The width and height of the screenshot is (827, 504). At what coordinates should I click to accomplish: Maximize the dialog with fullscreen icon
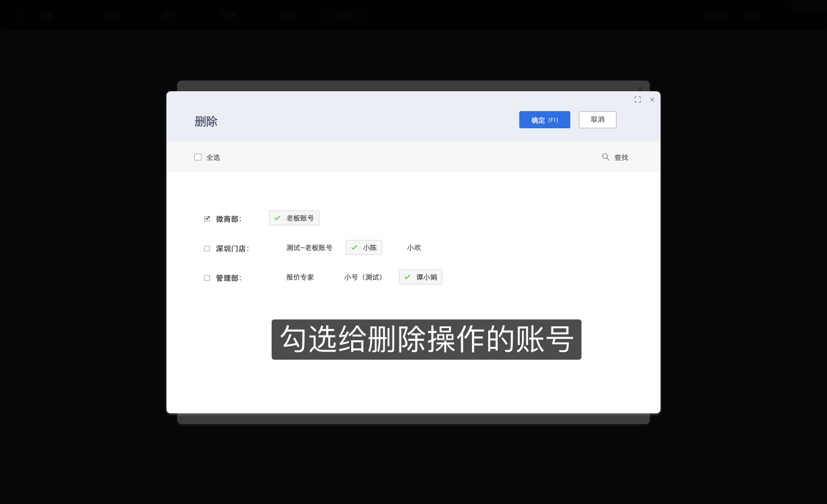tap(637, 100)
